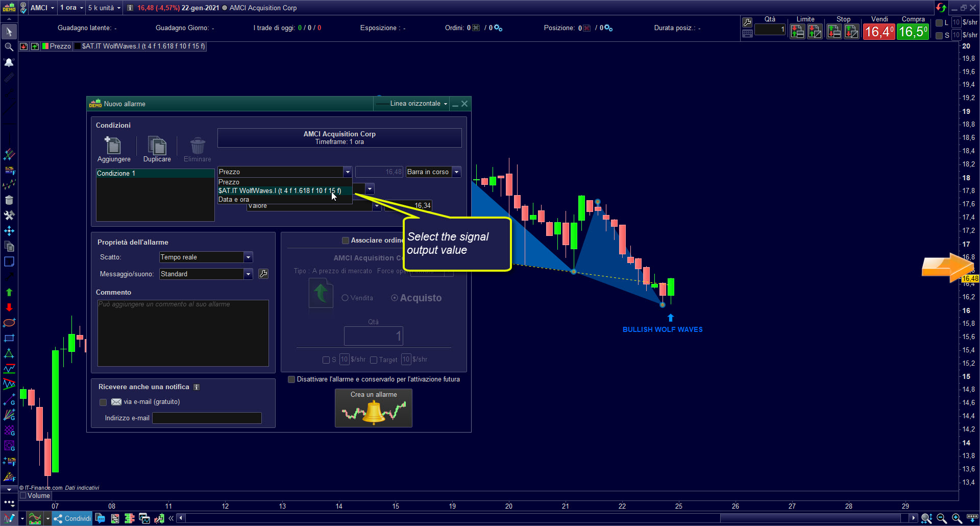Toggle the L checkbox in order panel
Viewport: 980px width, 526px height.
coord(939,22)
